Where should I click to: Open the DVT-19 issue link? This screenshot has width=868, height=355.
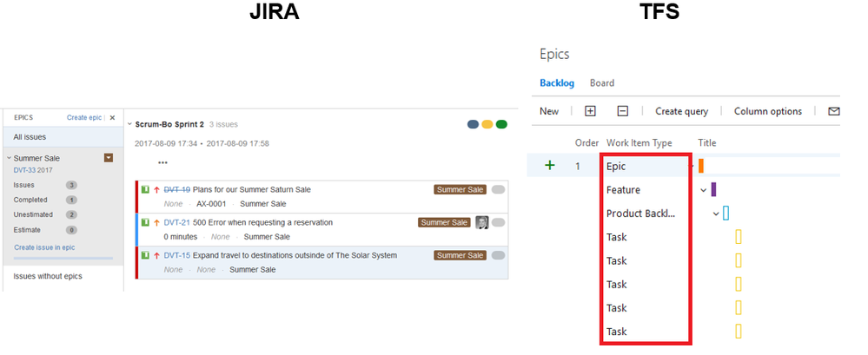pos(177,190)
